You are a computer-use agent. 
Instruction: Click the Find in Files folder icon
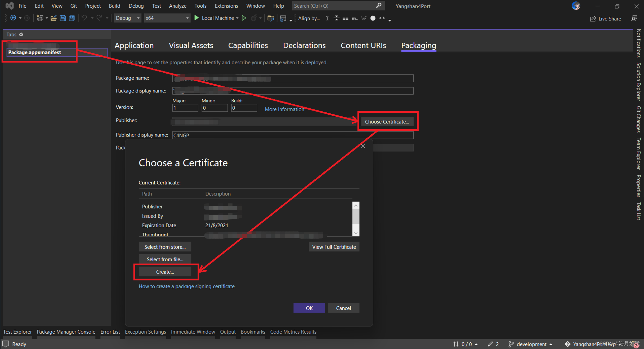[x=270, y=18]
